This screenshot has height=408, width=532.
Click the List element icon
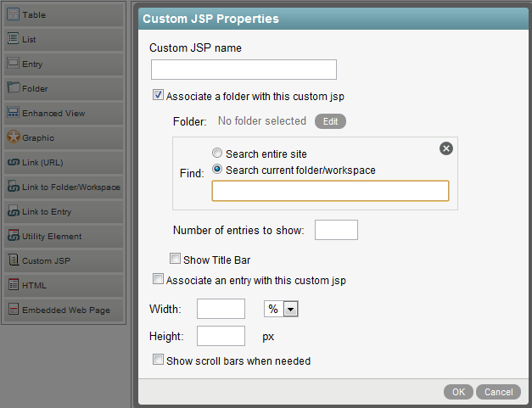click(13, 39)
